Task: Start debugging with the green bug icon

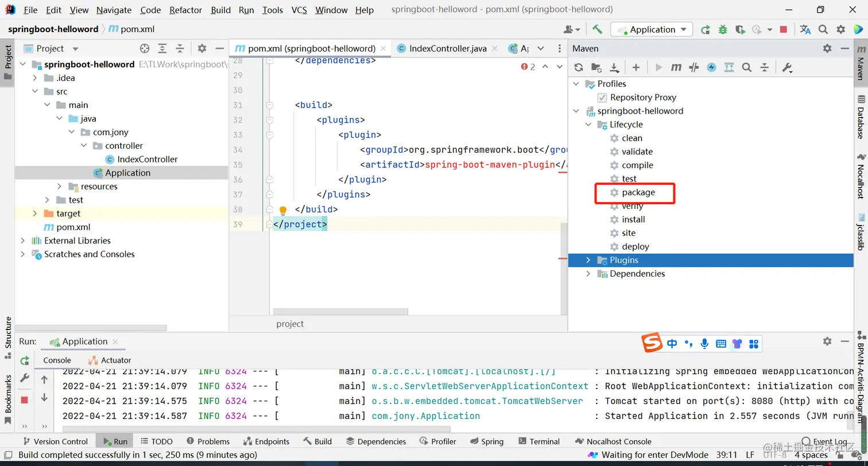Action: pos(723,29)
